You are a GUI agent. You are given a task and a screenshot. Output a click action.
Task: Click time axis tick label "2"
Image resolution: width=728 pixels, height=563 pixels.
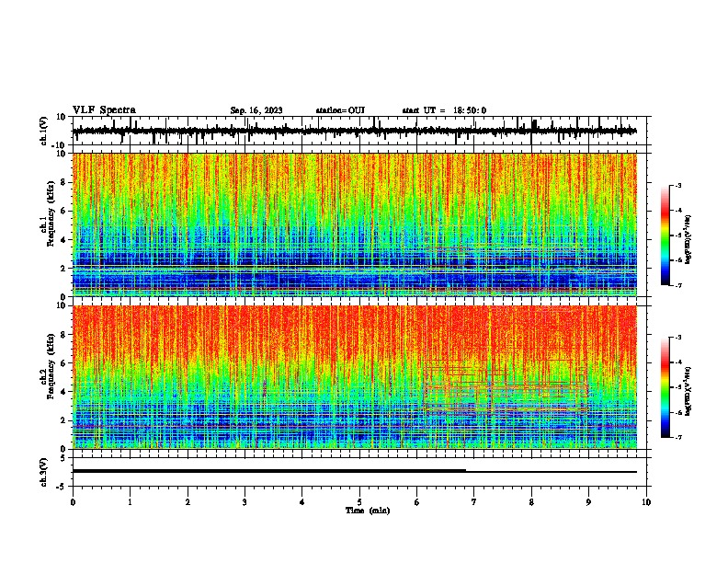click(188, 502)
